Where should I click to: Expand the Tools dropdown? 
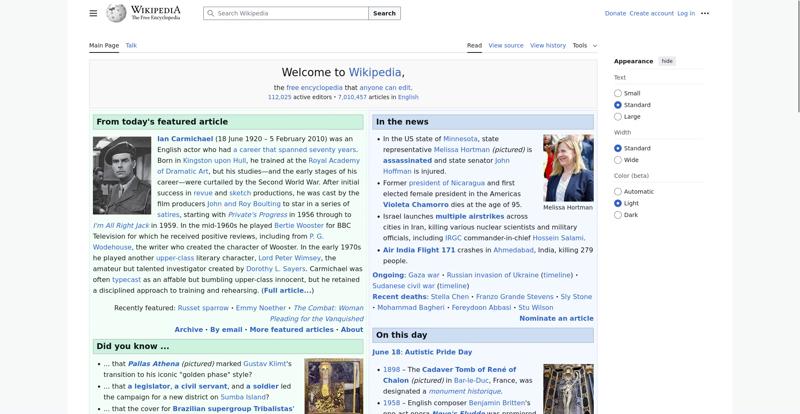(584, 45)
